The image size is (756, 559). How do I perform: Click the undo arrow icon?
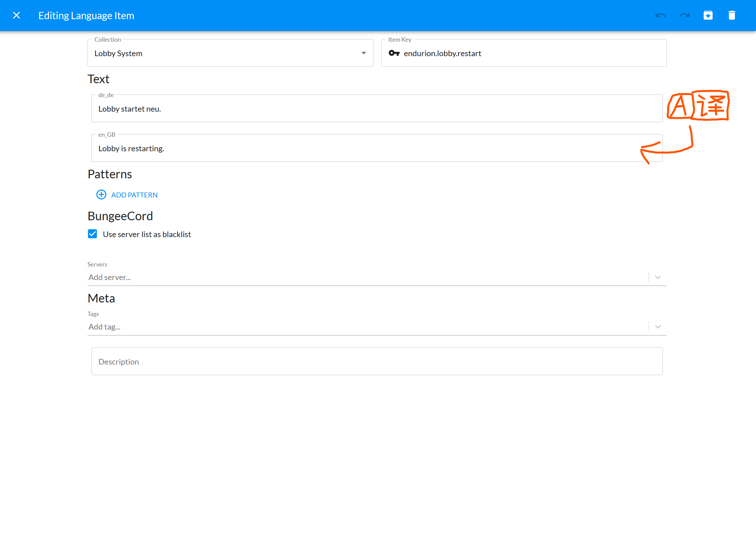click(660, 16)
